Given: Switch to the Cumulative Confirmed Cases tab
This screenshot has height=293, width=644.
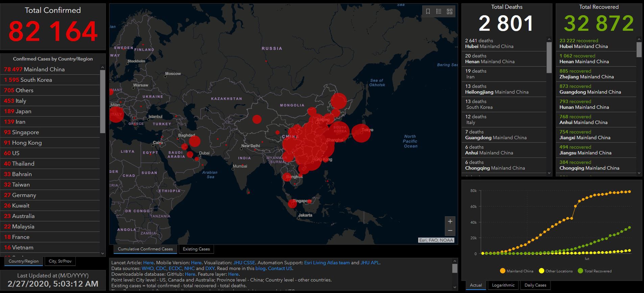Looking at the screenshot, I should [x=145, y=249].
